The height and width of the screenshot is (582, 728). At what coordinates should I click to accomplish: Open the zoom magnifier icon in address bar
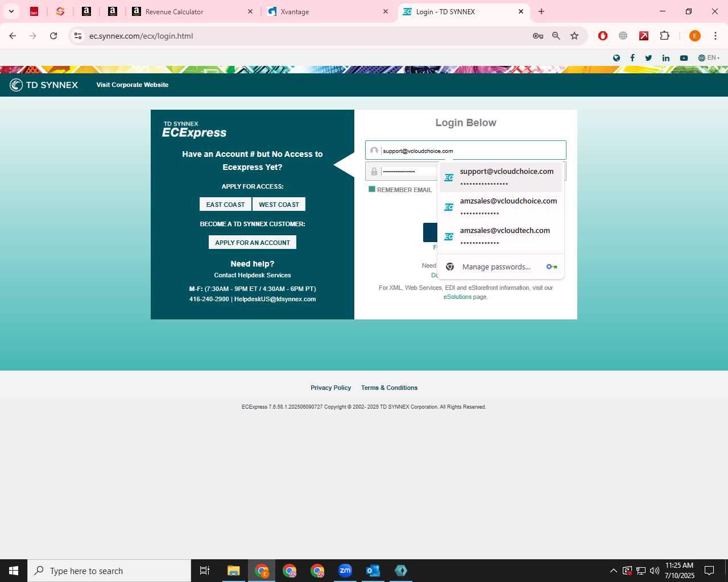pyautogui.click(x=556, y=36)
